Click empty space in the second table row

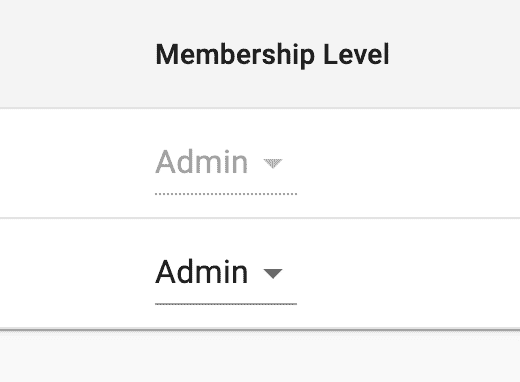[x=407, y=273]
